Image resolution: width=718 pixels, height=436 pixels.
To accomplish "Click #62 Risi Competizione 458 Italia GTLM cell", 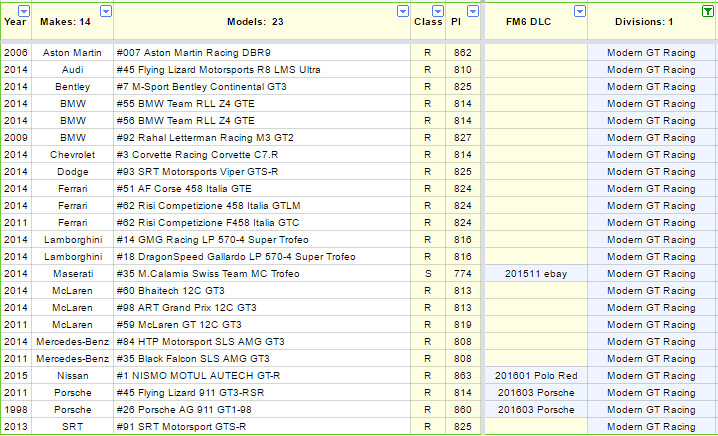I will [262, 205].
